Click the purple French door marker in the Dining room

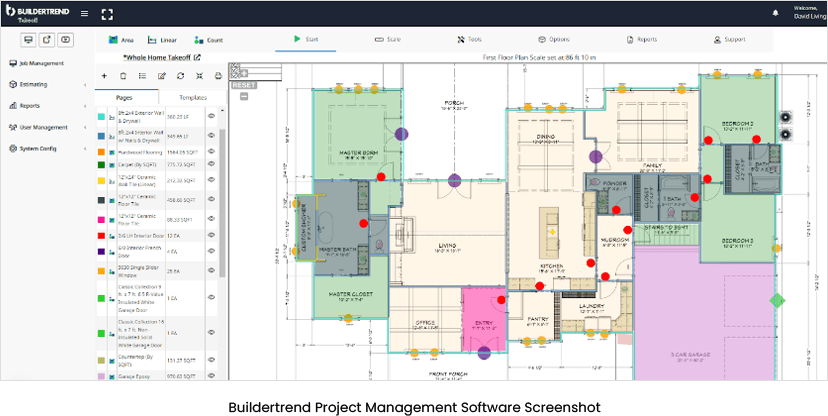coord(596,156)
